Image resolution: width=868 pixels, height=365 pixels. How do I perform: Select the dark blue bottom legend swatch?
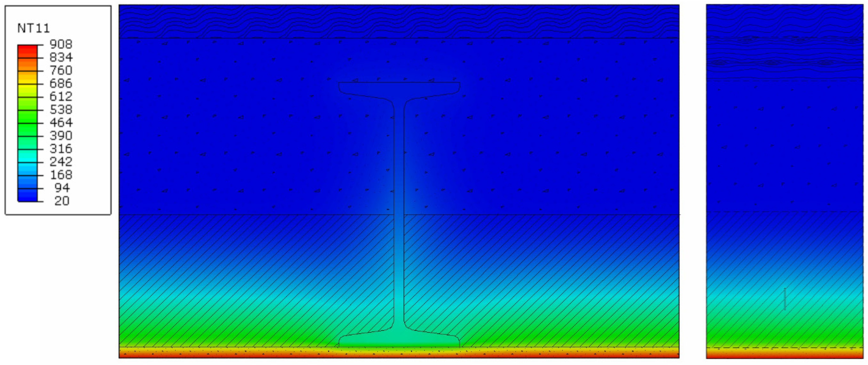click(x=27, y=195)
